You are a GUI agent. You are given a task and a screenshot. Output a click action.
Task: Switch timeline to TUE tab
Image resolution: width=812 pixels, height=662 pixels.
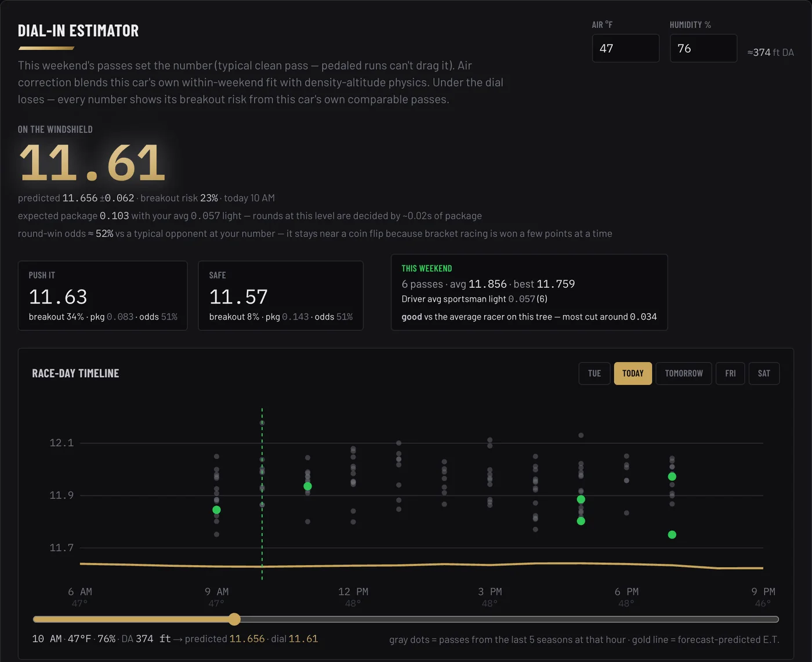[x=594, y=373]
